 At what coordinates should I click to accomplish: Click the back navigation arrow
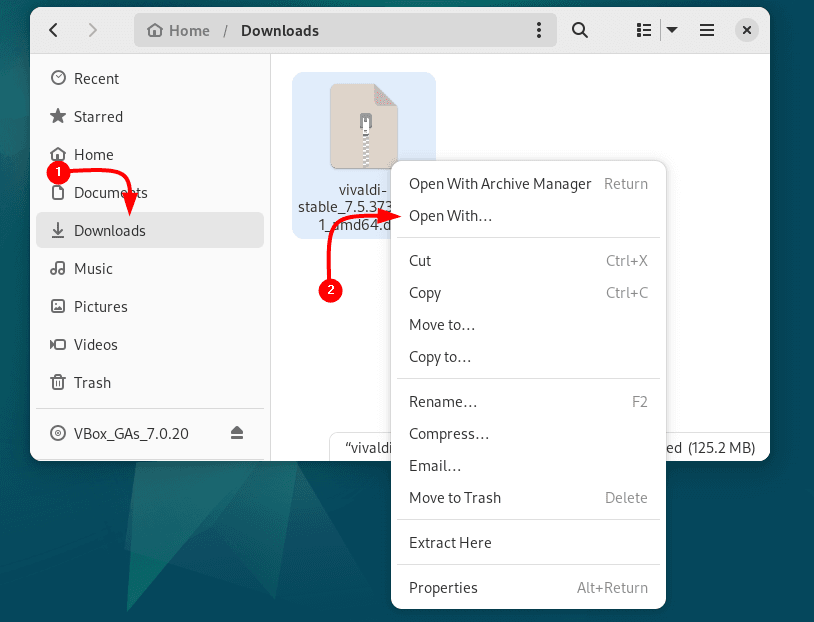54,31
